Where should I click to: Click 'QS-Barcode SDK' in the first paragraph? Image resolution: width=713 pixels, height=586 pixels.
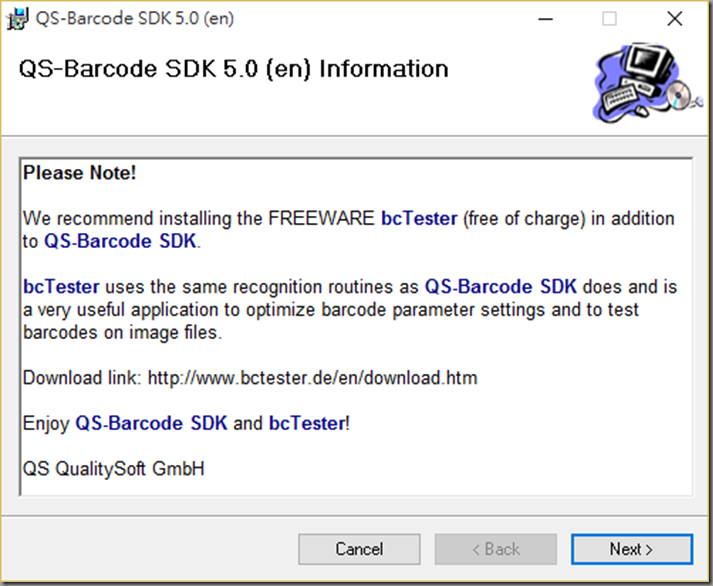coord(120,241)
